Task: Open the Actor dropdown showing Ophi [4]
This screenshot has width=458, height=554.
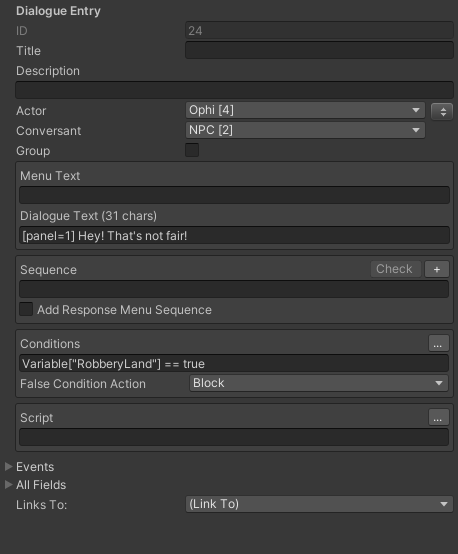Action: [x=305, y=110]
